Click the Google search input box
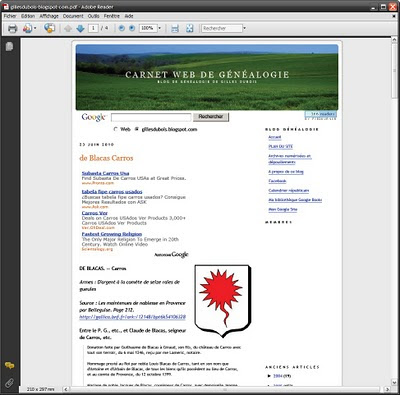This screenshot has height=395, width=400. click(x=151, y=117)
